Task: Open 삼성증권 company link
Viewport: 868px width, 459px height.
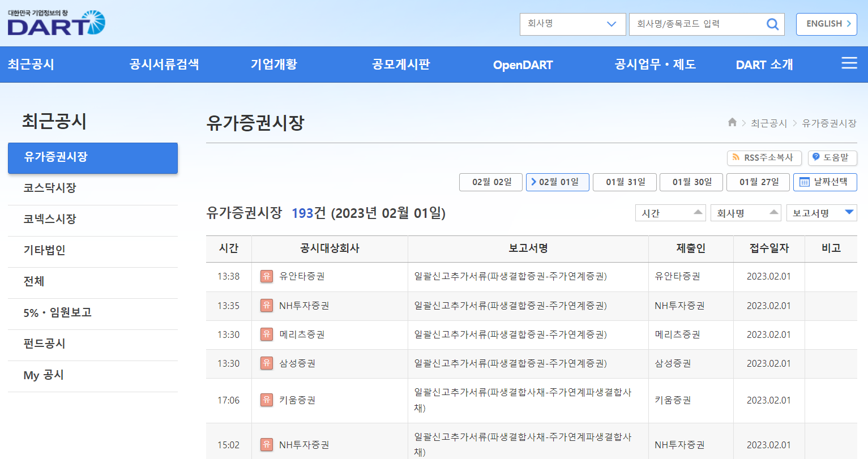Action: [297, 363]
